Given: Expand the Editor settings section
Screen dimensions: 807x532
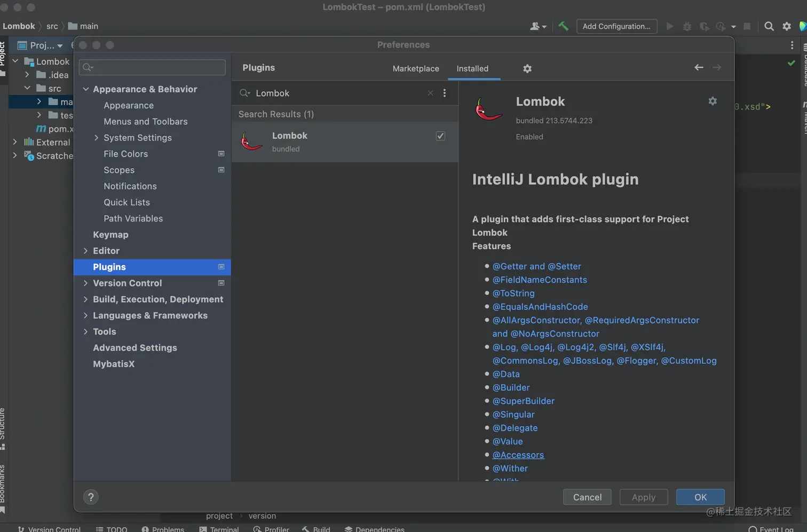Looking at the screenshot, I should [85, 251].
